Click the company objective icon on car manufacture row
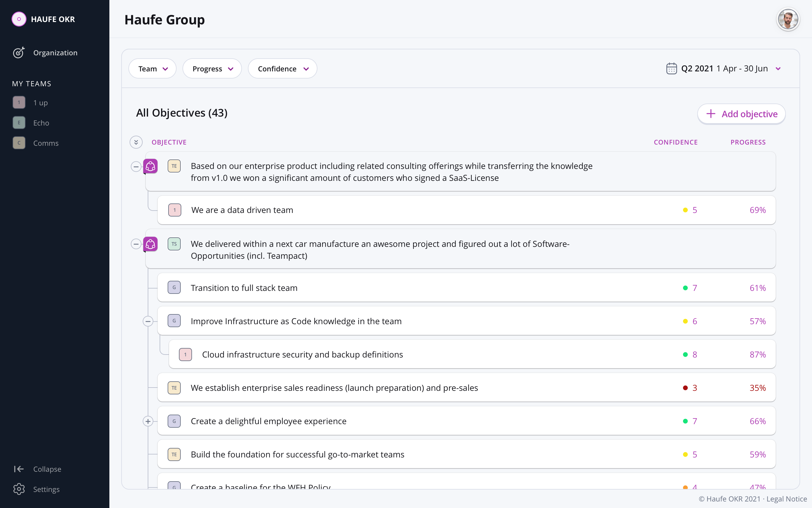812x508 pixels. (x=150, y=244)
